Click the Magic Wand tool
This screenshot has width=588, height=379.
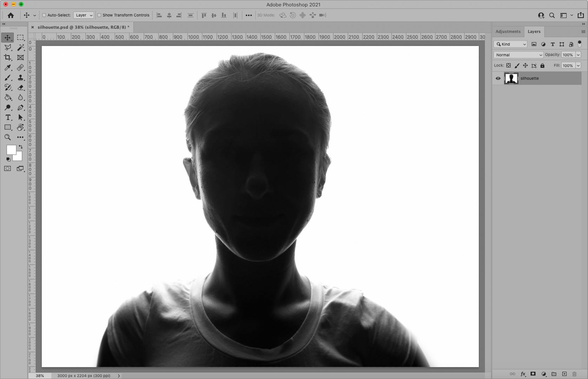[x=21, y=47]
